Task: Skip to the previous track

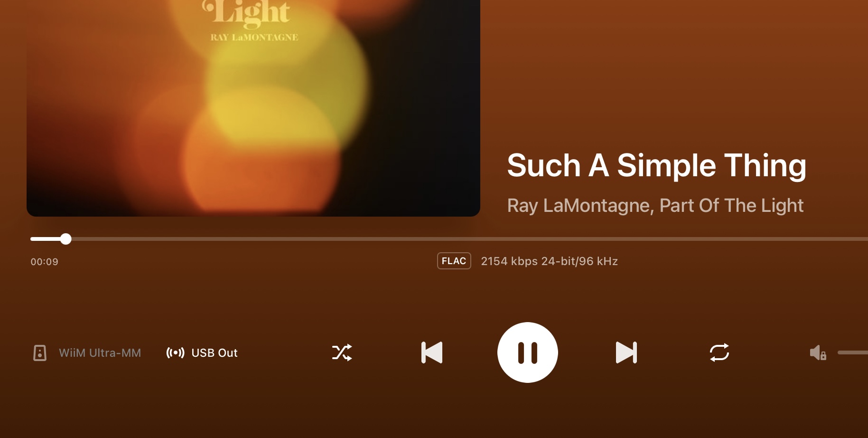Action: coord(432,352)
